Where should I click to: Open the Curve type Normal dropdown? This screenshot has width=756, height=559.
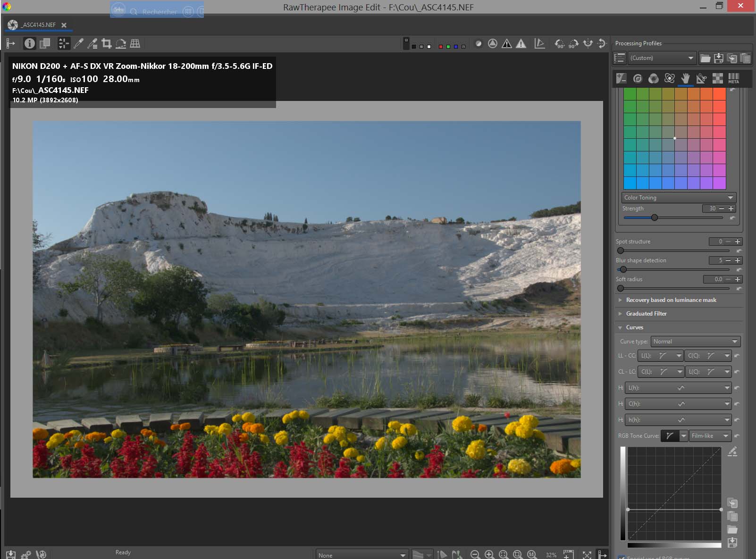[x=695, y=342]
